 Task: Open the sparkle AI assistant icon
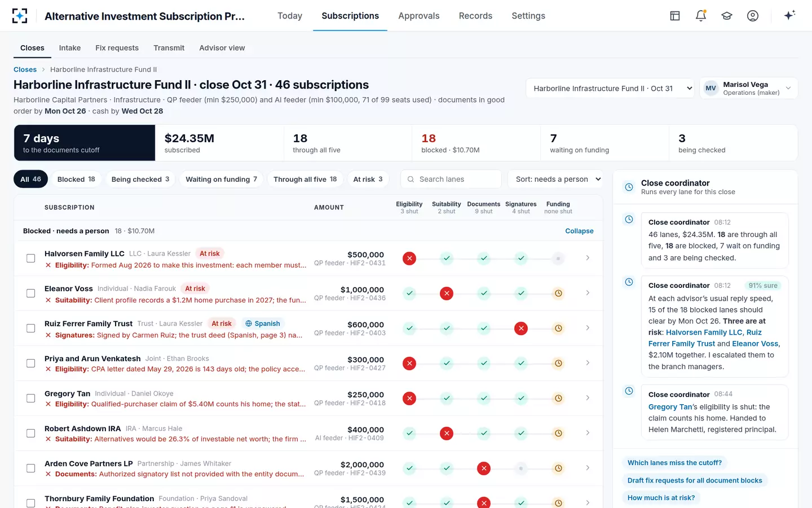pos(789,15)
